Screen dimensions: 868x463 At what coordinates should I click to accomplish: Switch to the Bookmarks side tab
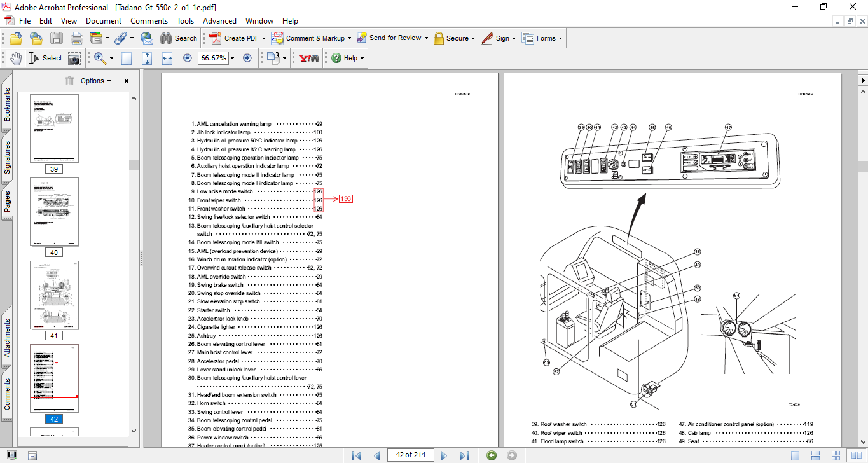(x=7, y=104)
